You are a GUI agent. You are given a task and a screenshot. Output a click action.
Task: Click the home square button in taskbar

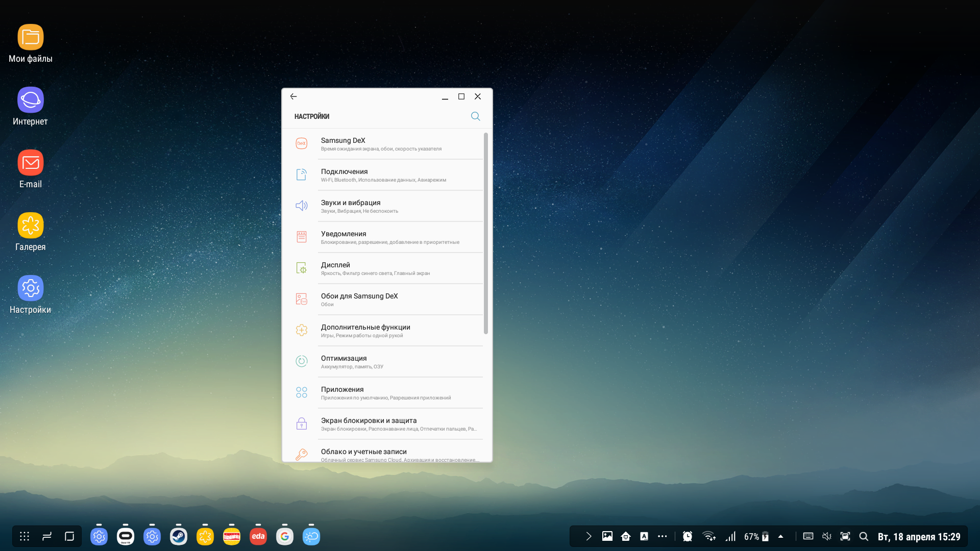point(69,536)
